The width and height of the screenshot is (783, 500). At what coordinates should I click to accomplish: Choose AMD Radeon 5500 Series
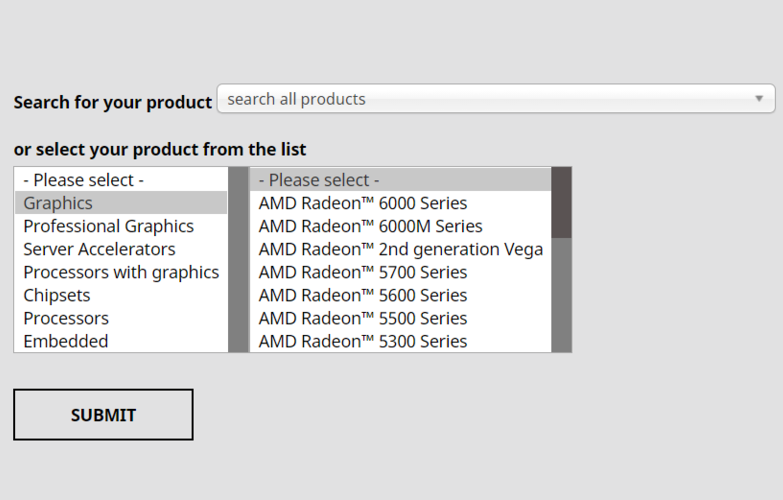400,318
